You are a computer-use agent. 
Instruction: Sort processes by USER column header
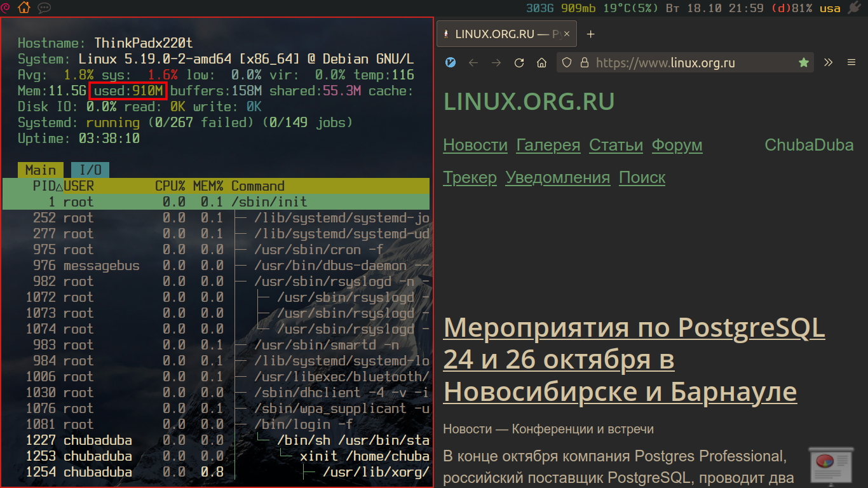[x=79, y=186]
